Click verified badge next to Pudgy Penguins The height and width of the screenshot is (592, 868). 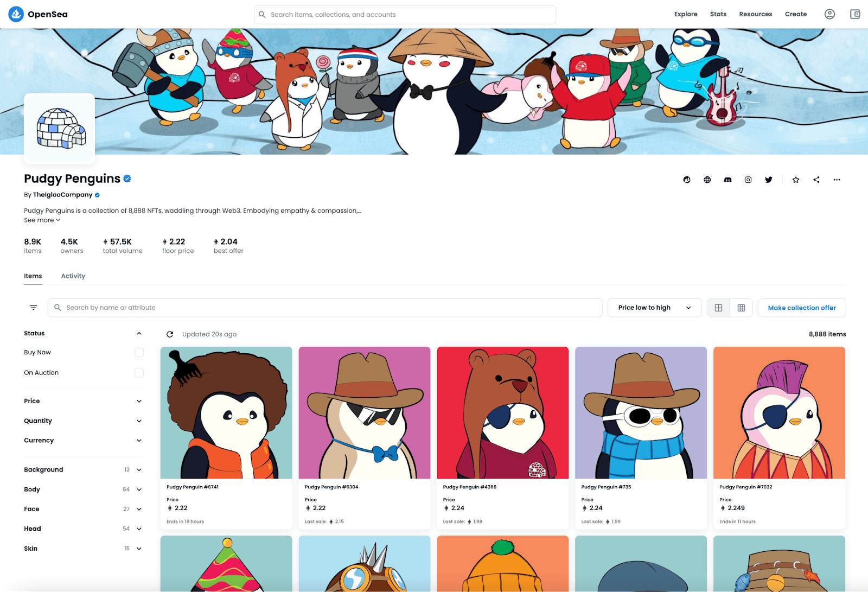coord(127,179)
